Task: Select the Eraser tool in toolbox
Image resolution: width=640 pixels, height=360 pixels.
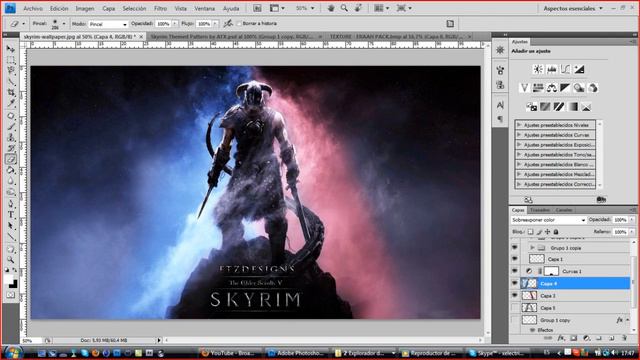Action: click(11, 159)
